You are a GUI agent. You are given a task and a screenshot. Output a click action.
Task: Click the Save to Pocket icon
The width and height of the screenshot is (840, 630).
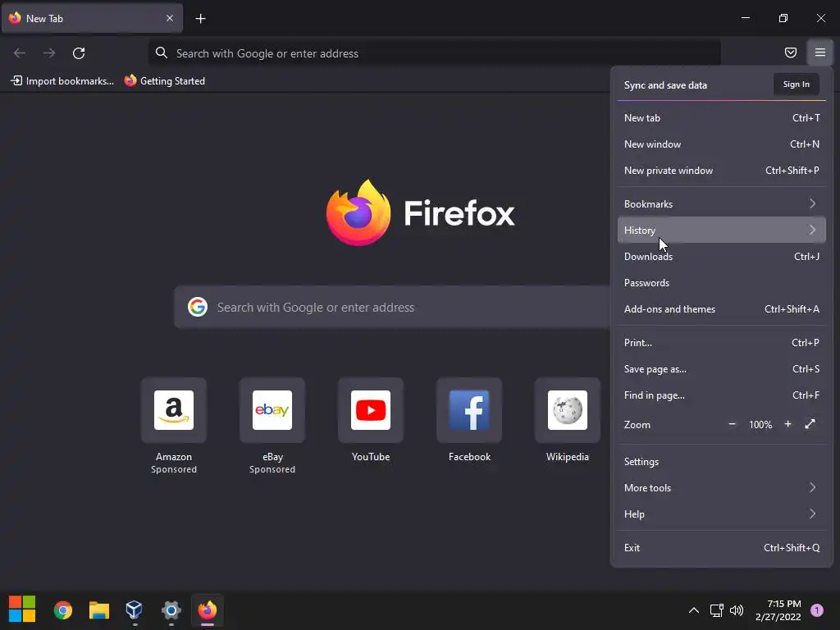coord(790,52)
